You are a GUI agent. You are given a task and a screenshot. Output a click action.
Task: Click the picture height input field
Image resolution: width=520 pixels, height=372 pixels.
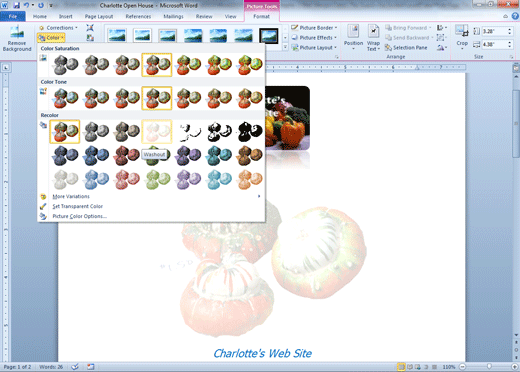pyautogui.click(x=494, y=31)
